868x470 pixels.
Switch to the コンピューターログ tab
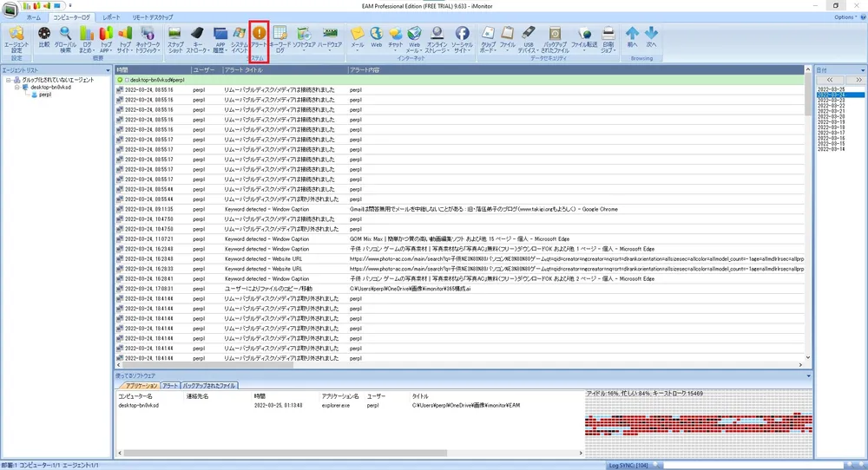71,17
